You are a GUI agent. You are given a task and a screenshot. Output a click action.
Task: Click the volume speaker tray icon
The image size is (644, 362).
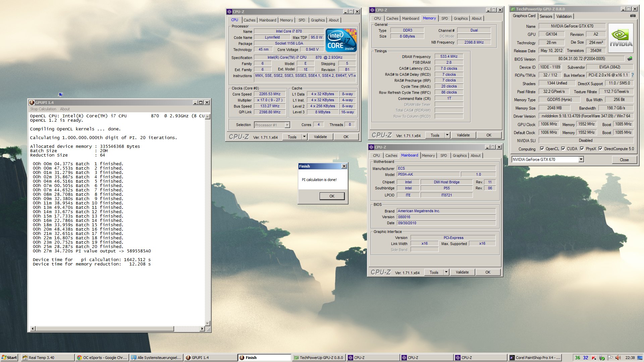(618, 358)
